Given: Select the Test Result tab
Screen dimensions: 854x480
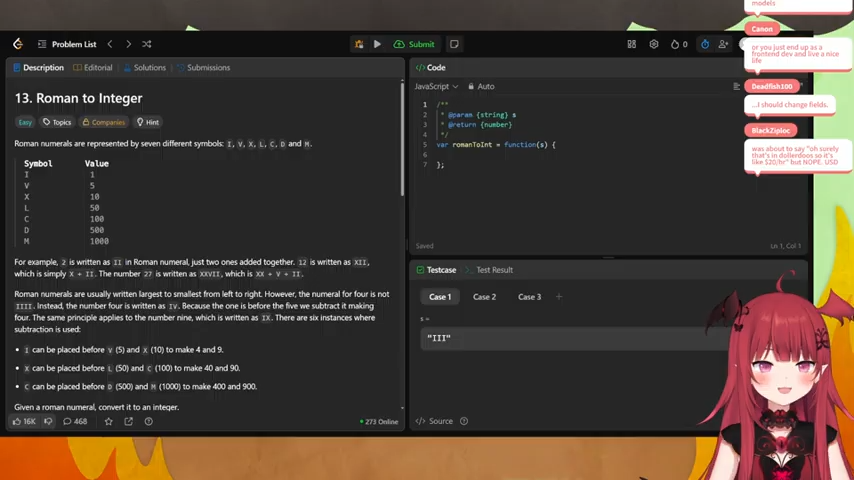Looking at the screenshot, I should click(x=489, y=270).
